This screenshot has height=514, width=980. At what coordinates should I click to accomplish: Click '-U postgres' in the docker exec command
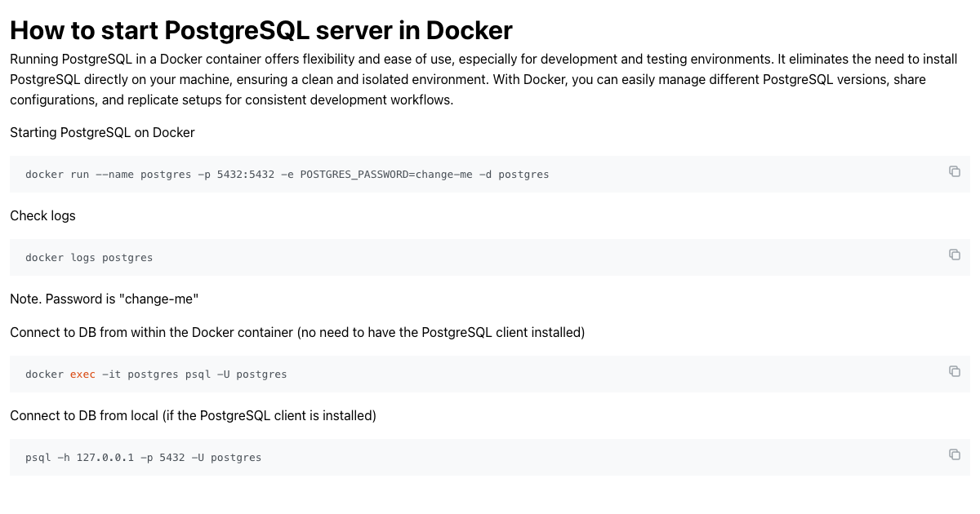(252, 374)
